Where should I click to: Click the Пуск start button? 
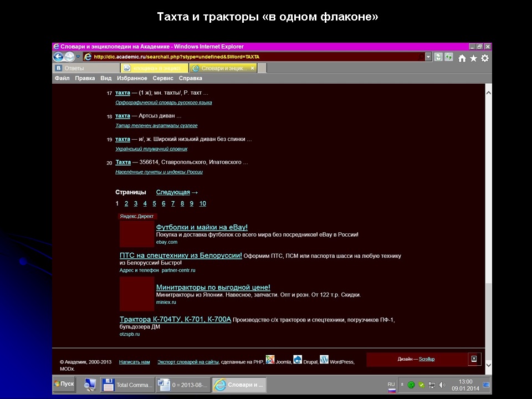(65, 383)
